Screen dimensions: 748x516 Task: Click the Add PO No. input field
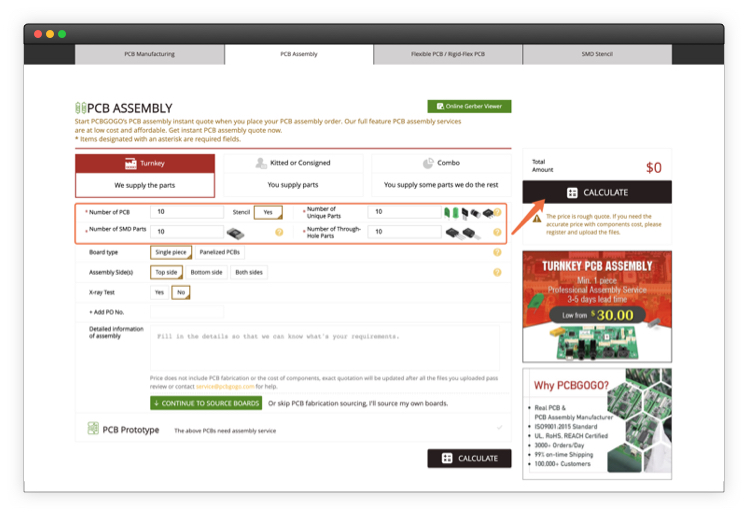click(x=187, y=312)
